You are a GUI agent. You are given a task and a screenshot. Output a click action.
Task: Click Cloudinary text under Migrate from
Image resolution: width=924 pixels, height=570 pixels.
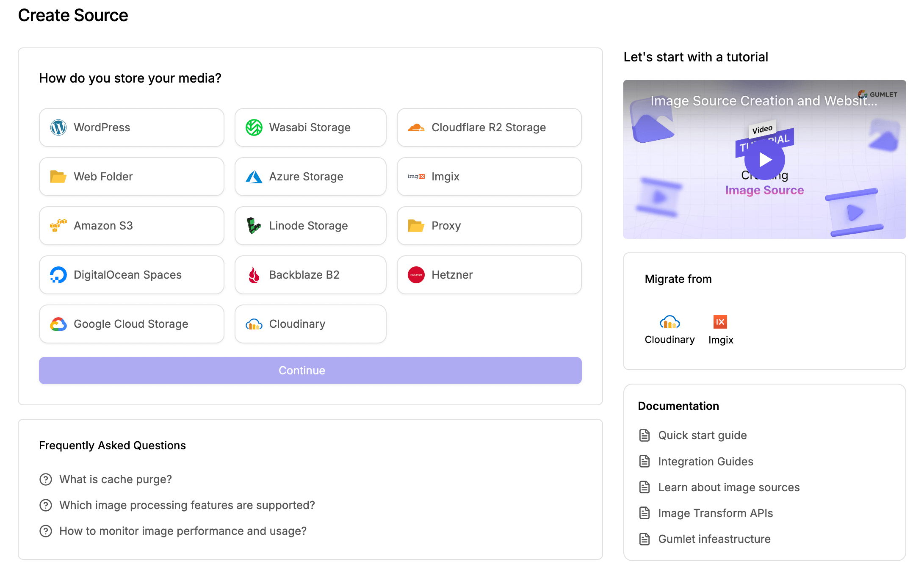pyautogui.click(x=670, y=340)
